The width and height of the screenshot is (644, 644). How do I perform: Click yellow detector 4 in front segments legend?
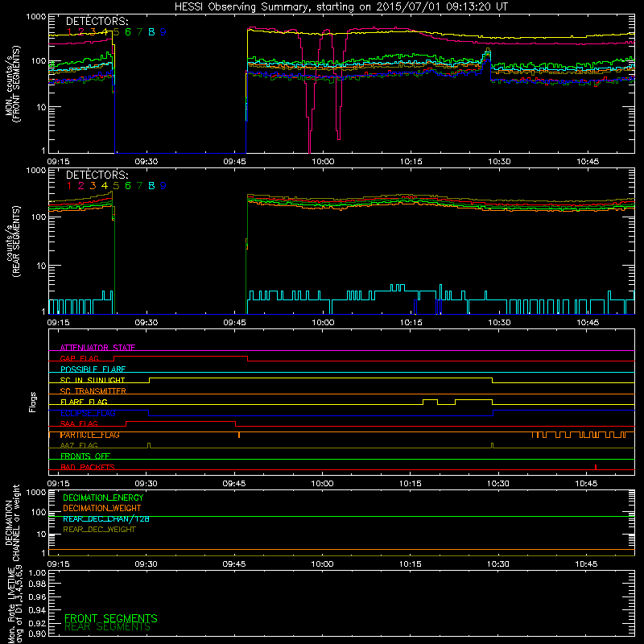pos(105,31)
